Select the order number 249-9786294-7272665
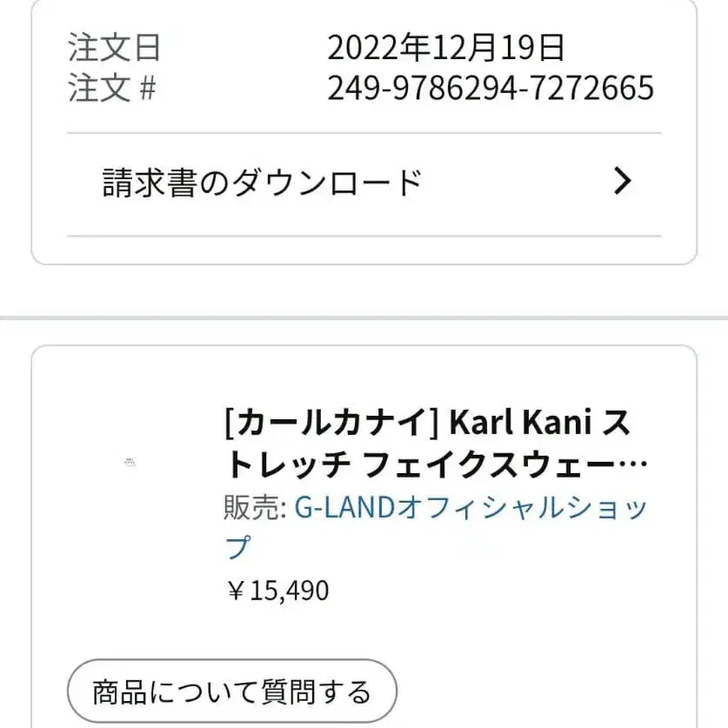 tap(491, 88)
